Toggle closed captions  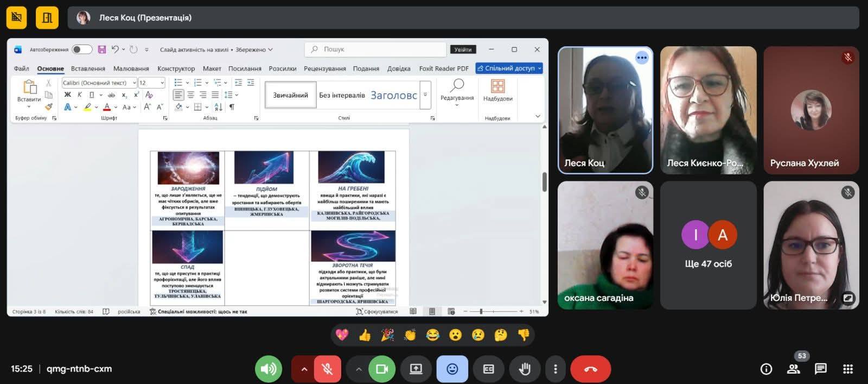(x=488, y=369)
